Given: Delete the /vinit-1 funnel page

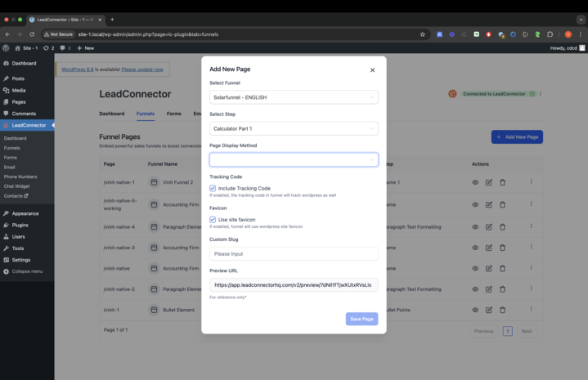Looking at the screenshot, I should [502, 310].
